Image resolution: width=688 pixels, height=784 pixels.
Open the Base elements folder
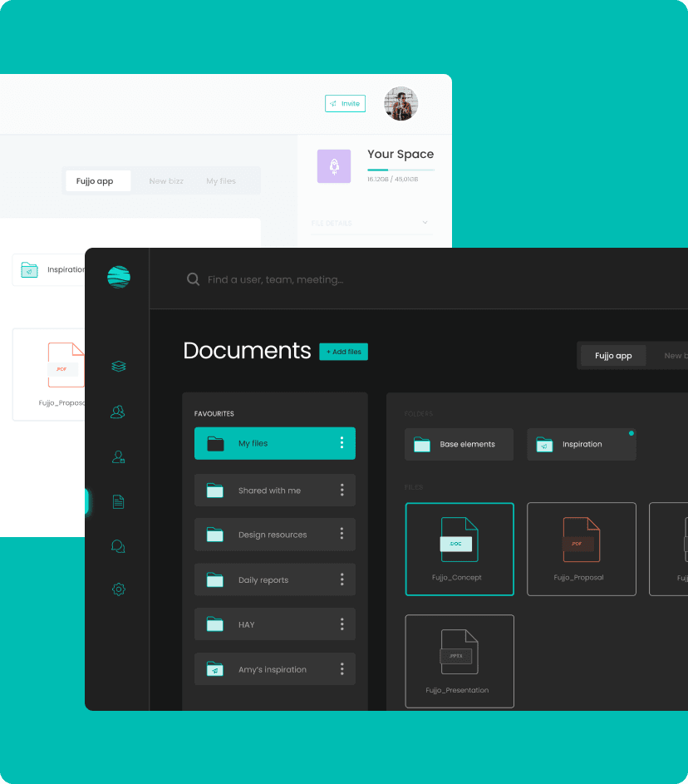(459, 444)
